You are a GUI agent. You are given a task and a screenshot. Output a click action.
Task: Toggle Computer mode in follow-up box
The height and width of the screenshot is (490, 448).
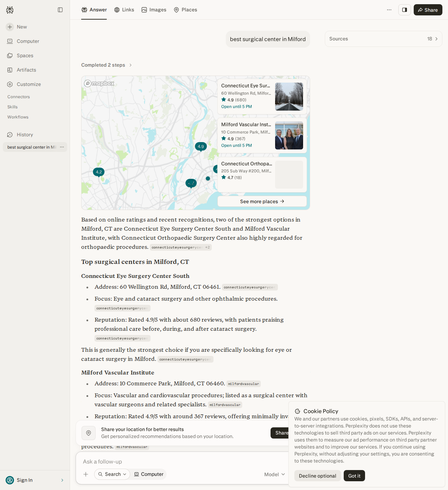(149, 474)
